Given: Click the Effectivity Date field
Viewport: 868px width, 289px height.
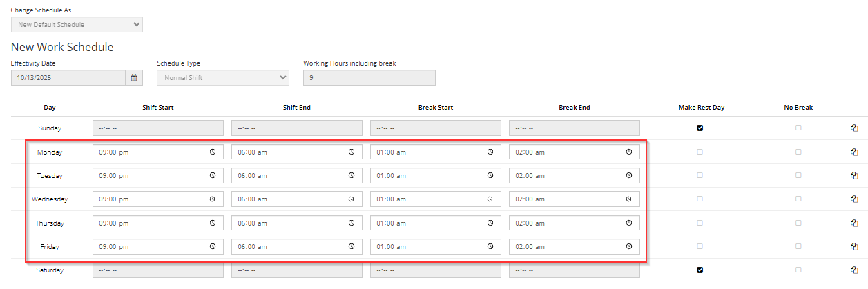Looking at the screenshot, I should click(x=68, y=78).
